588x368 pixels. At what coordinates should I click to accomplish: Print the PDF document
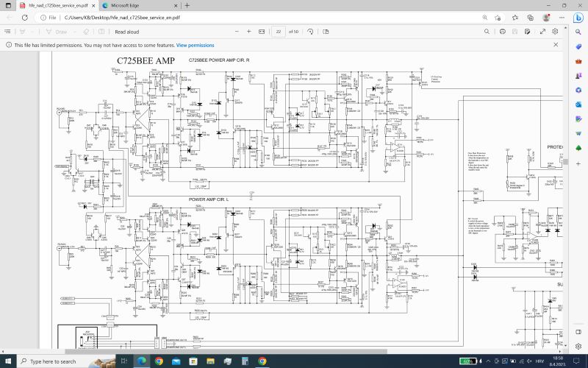503,32
